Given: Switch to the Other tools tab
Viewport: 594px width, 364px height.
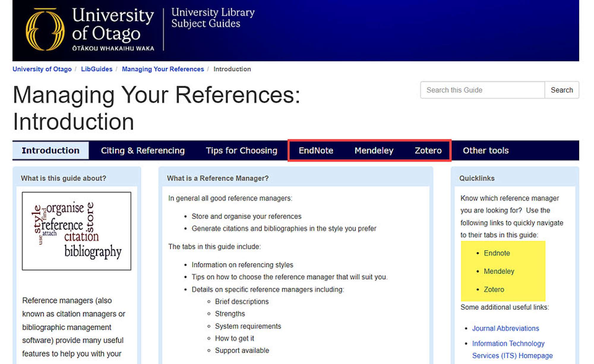Looking at the screenshot, I should [x=486, y=150].
